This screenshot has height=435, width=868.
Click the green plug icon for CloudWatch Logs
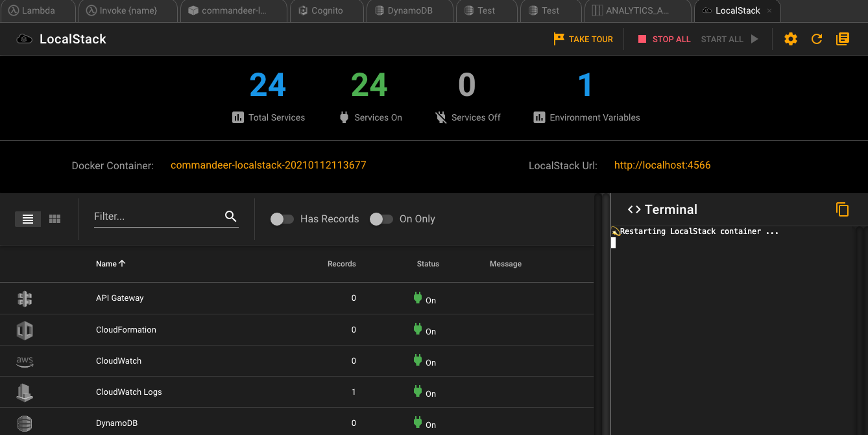(x=418, y=391)
